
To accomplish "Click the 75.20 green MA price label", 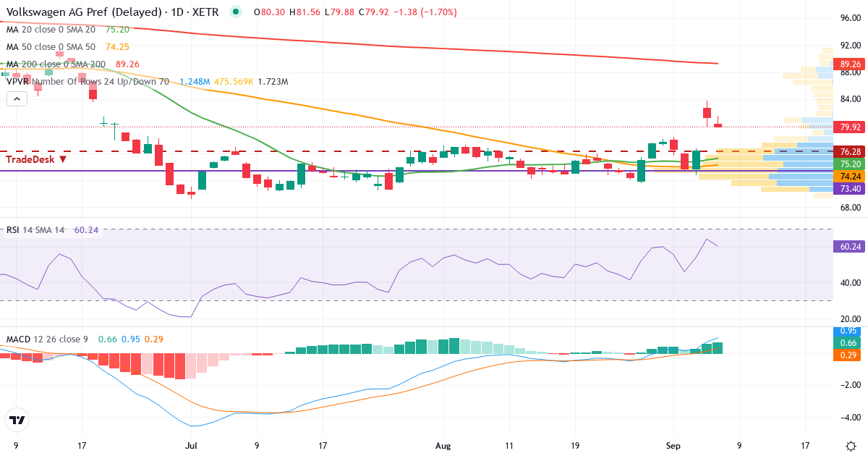I will click(850, 164).
